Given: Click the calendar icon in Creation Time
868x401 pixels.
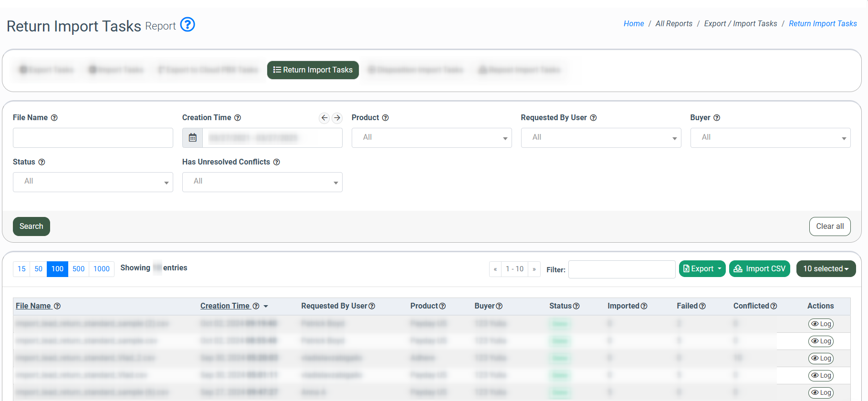Looking at the screenshot, I should [x=193, y=138].
